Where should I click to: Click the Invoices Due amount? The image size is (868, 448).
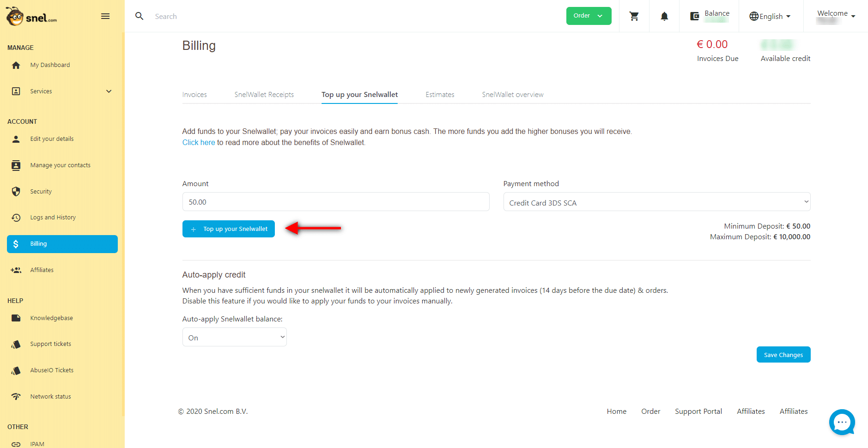[x=712, y=44]
